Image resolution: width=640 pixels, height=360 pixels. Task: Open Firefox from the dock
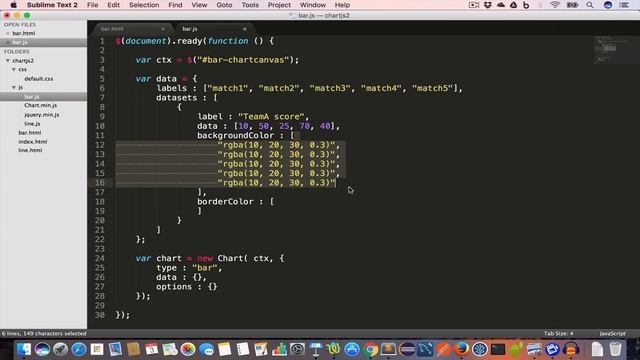click(x=461, y=349)
